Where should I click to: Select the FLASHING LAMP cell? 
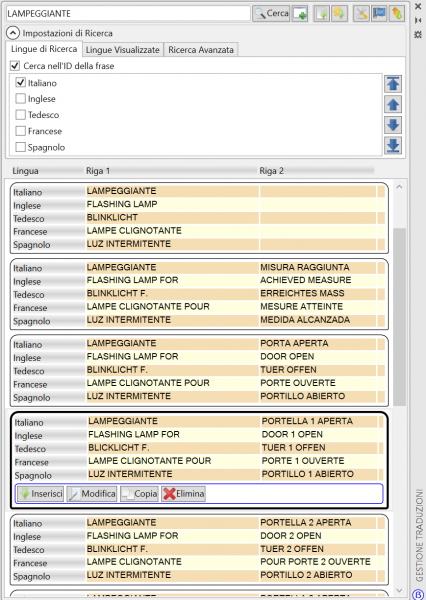172,204
